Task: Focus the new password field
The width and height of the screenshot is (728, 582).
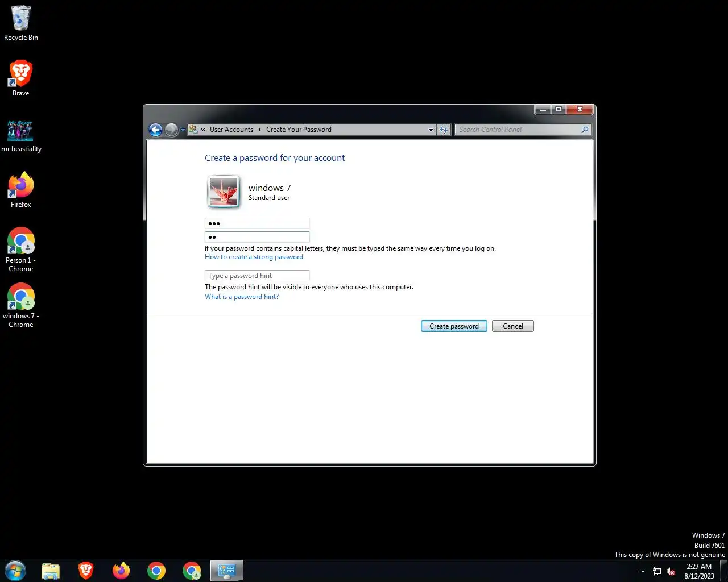Action: 257,223
